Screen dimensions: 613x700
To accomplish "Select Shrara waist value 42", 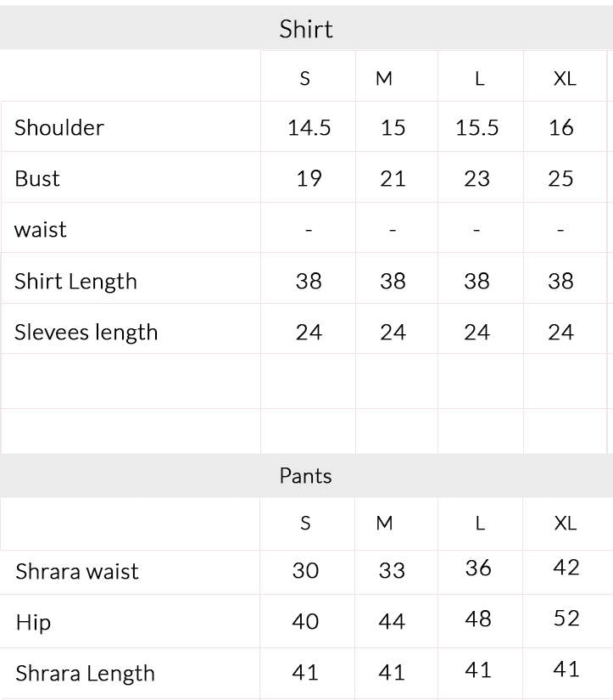I will click(566, 568).
